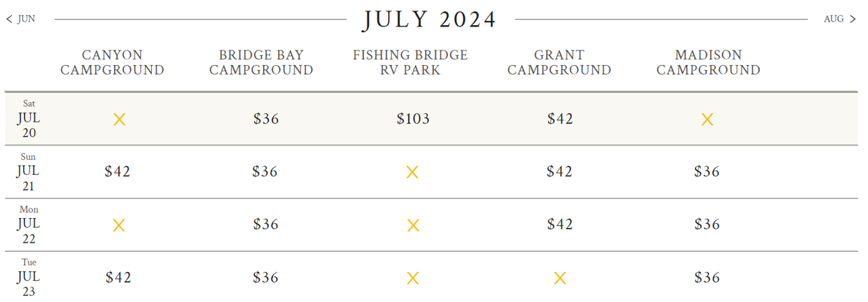Image resolution: width=868 pixels, height=302 pixels.
Task: Select $42 Grant Campground rate on Jul 20
Action: [x=560, y=119]
